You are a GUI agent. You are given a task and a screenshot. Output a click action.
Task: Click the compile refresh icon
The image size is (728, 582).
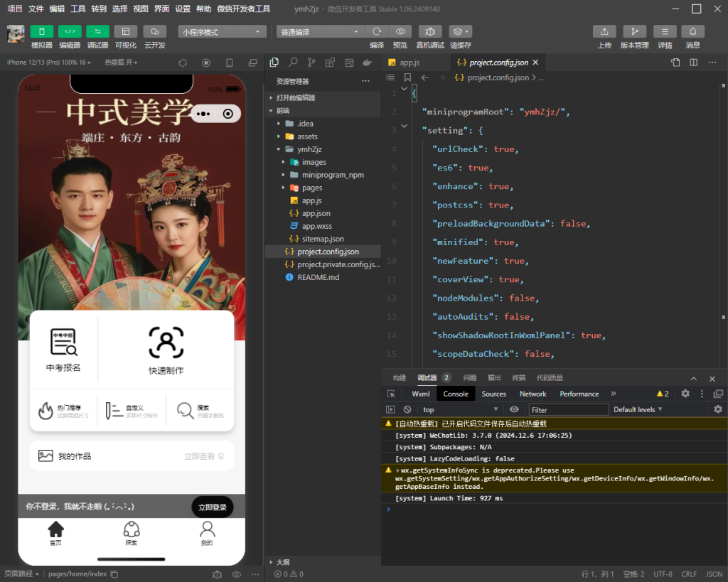pyautogui.click(x=377, y=31)
